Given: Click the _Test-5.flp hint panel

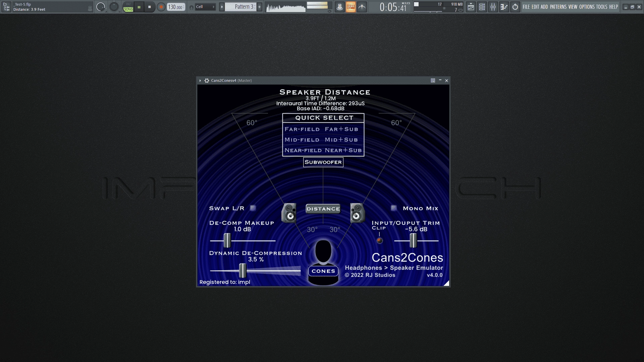Looking at the screenshot, I should coord(52,7).
